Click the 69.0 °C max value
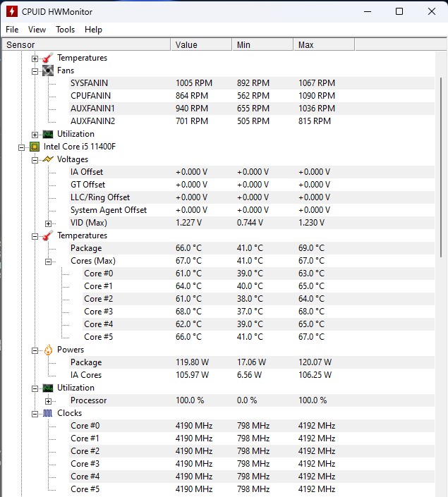This screenshot has height=497, width=448. point(311,248)
